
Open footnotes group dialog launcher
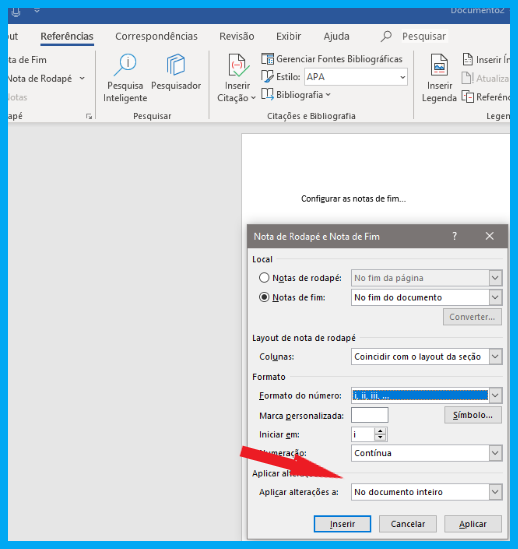tap(89, 116)
